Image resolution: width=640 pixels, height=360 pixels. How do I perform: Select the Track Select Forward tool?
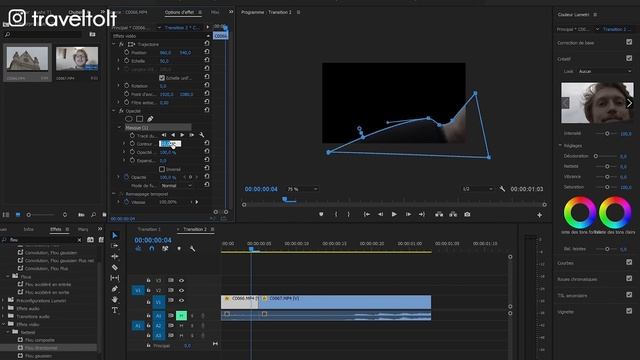click(x=115, y=246)
